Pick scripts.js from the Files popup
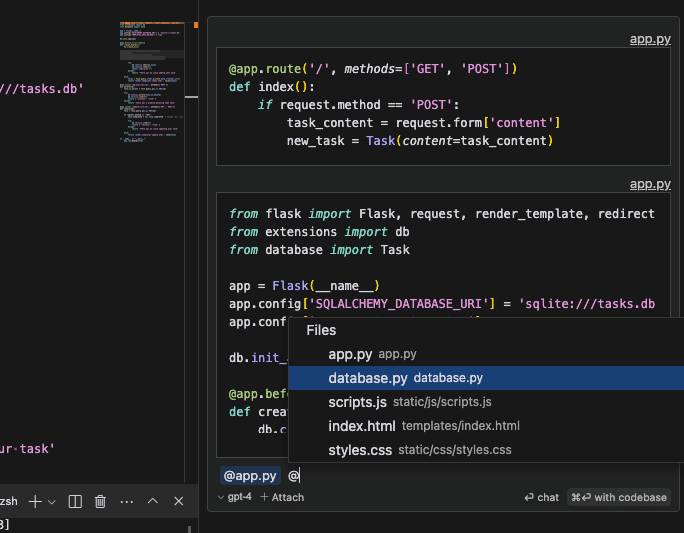 [x=357, y=402]
